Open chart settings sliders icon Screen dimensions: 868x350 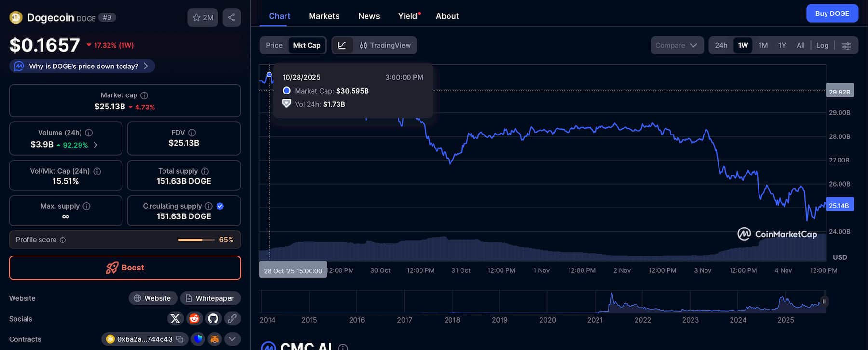tap(846, 45)
